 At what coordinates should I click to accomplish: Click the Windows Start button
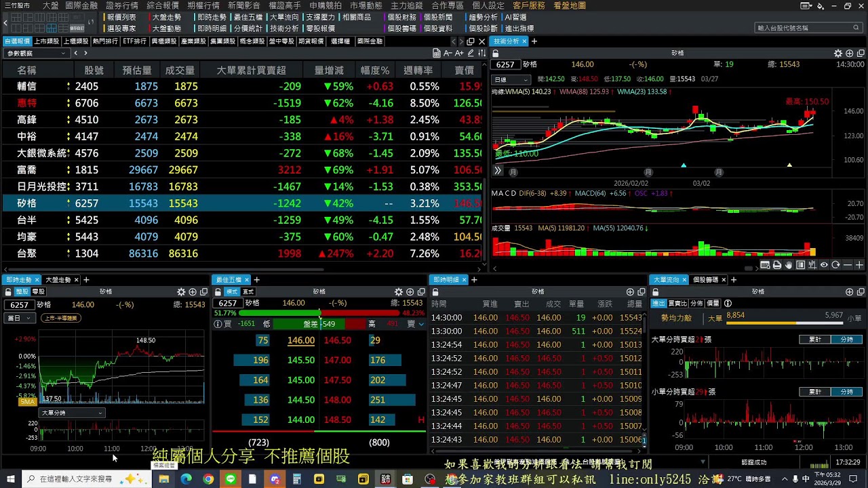[11, 479]
